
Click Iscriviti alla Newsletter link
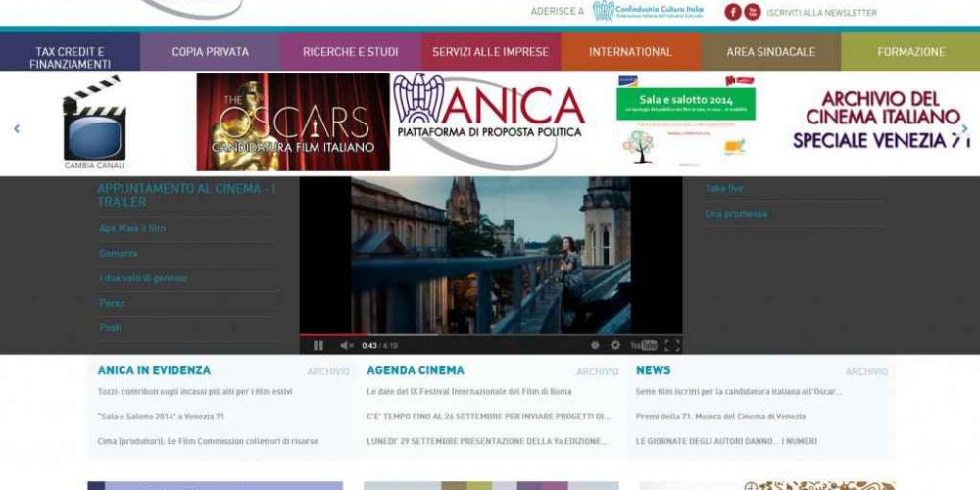click(x=821, y=13)
